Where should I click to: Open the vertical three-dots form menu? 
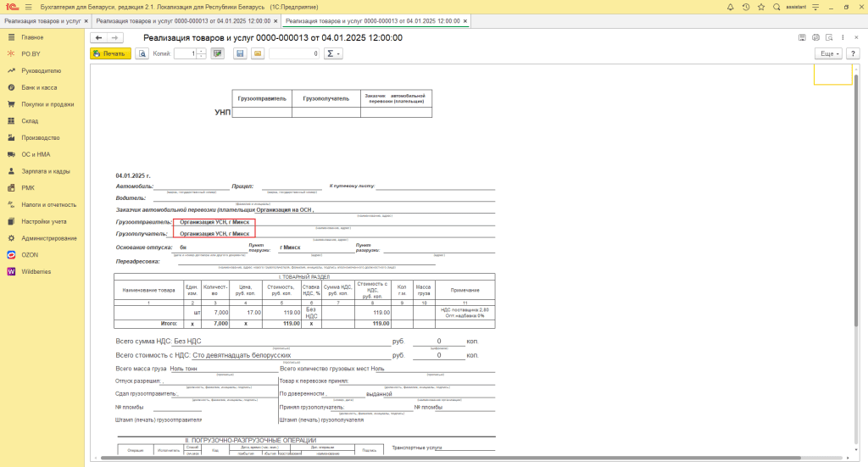843,37
